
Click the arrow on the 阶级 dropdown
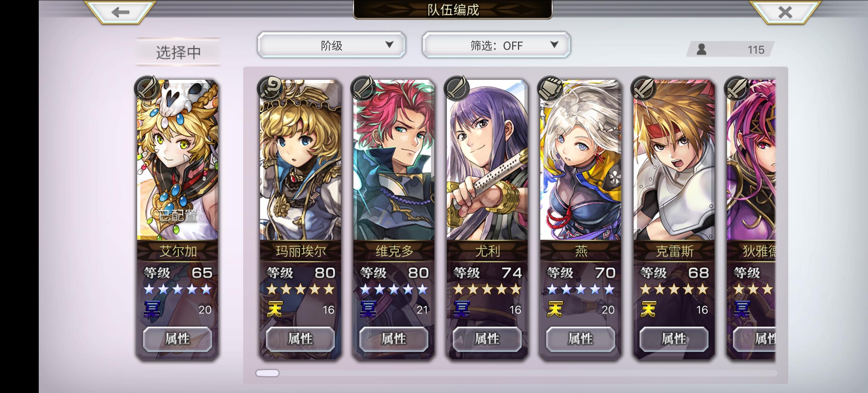tap(389, 45)
